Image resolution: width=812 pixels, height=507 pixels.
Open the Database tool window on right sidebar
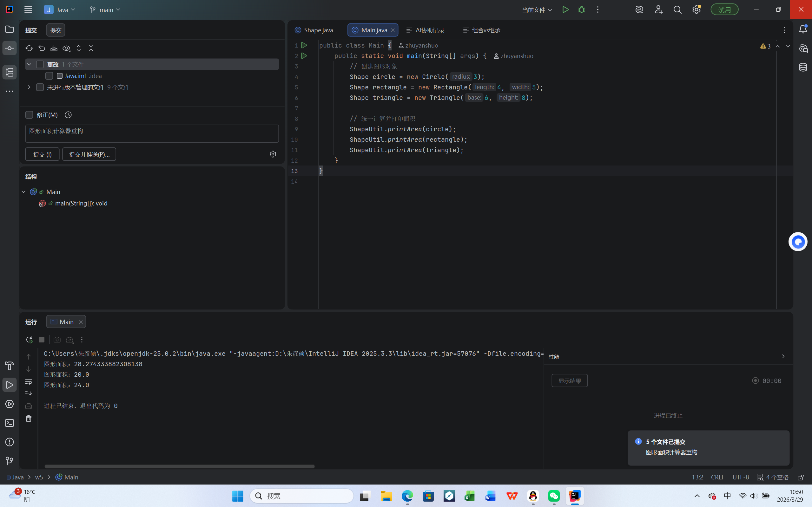[803, 68]
